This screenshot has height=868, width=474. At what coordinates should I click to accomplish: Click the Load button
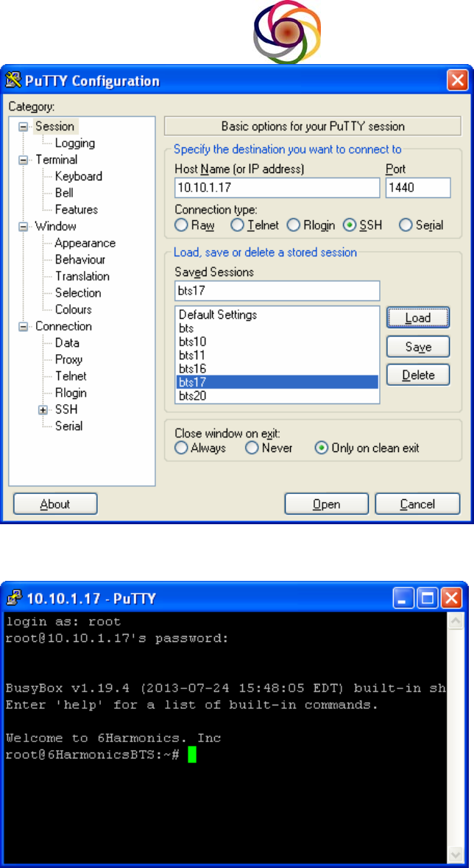(418, 318)
